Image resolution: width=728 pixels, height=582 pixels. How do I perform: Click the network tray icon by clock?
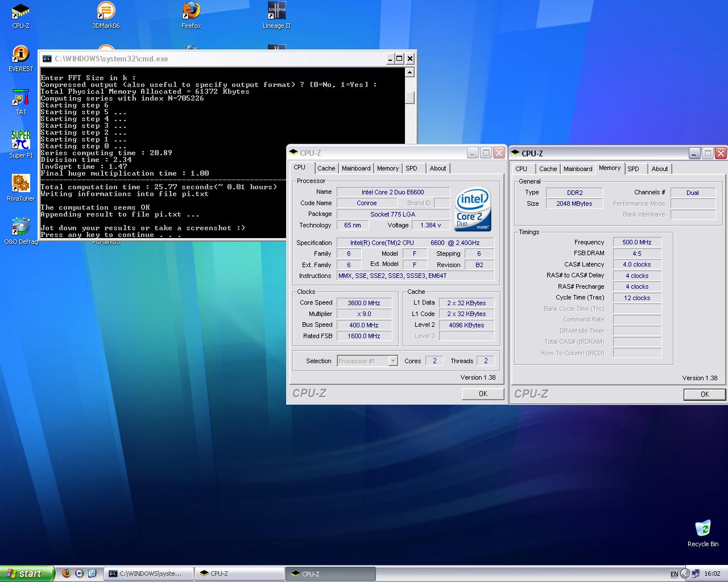(x=696, y=574)
